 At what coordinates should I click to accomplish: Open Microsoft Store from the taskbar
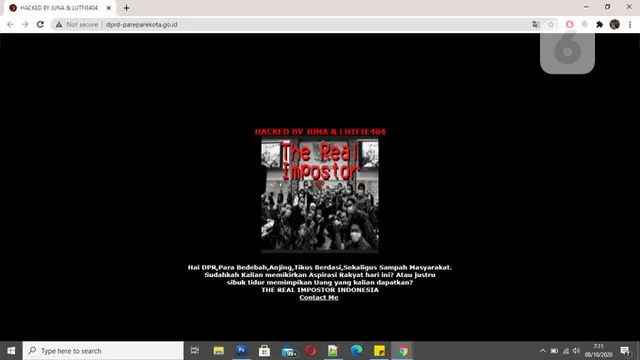[264, 351]
